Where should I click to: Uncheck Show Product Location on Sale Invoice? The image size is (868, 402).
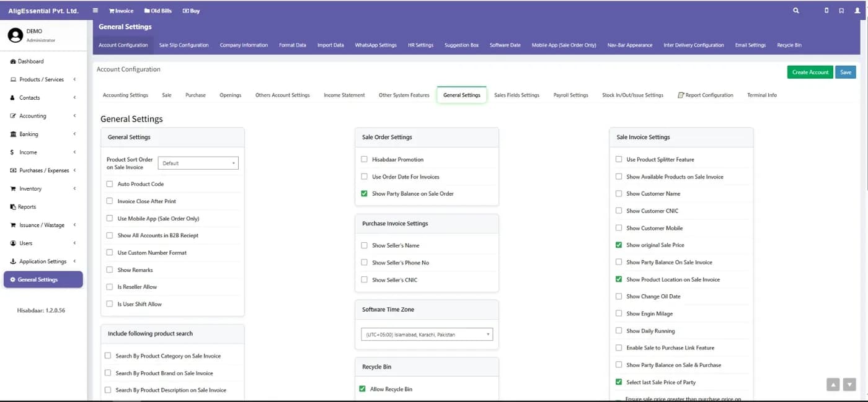coord(619,279)
